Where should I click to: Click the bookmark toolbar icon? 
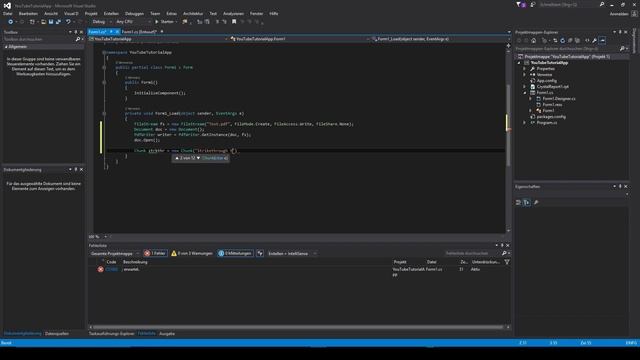[234, 22]
